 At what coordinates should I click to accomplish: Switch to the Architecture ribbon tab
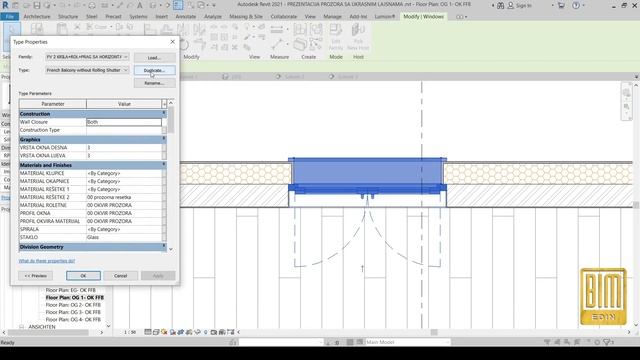37,17
